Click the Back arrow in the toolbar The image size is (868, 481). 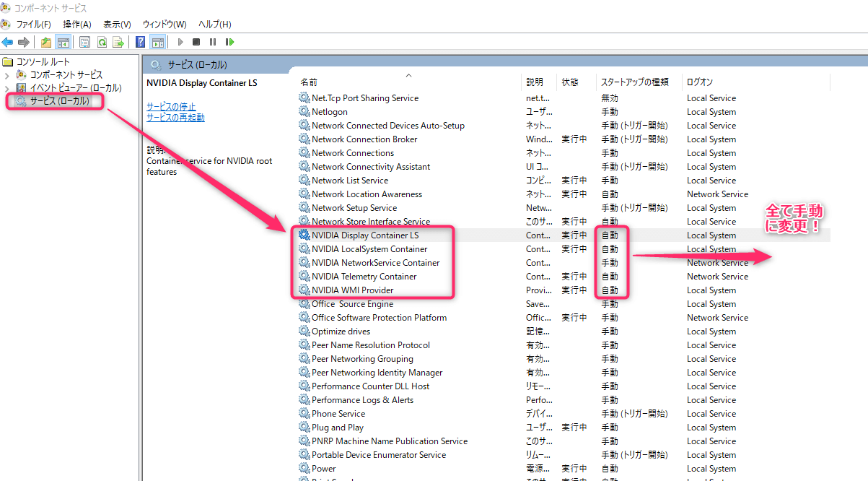coord(8,42)
